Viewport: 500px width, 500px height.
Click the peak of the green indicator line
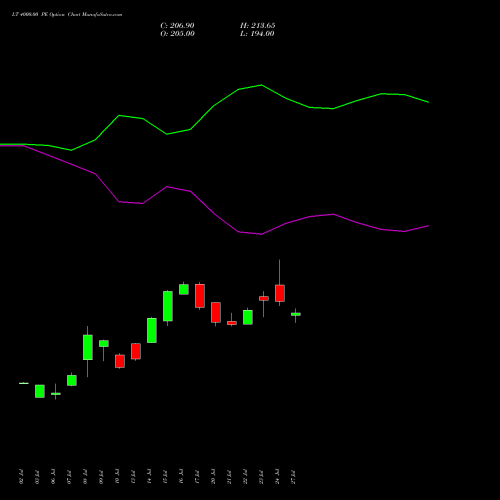click(x=261, y=85)
